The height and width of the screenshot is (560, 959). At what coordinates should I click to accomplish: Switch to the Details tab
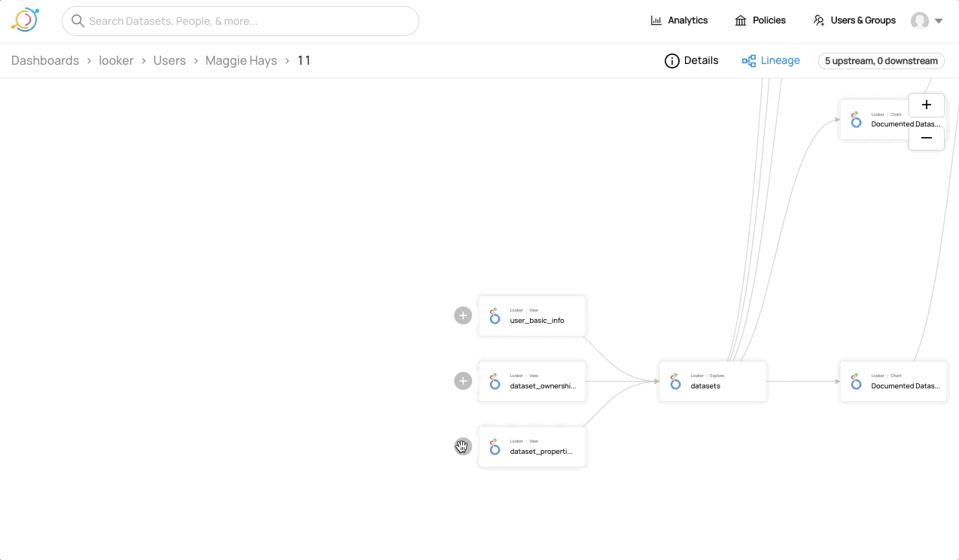coord(692,61)
